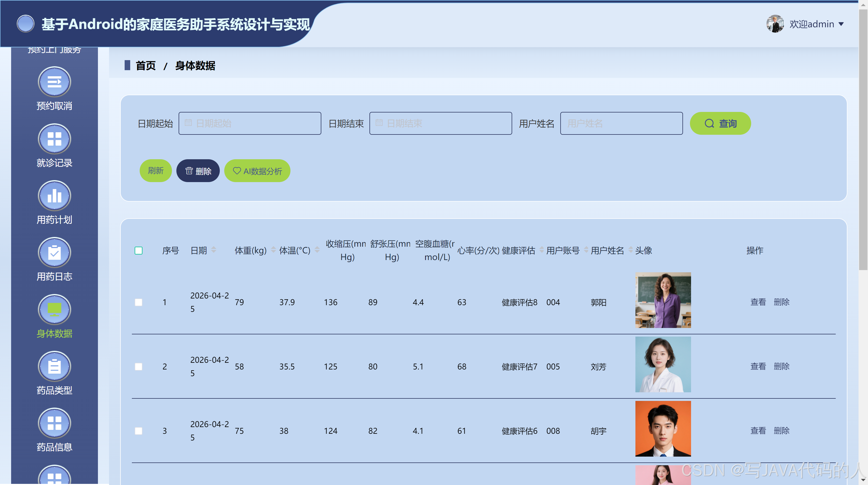Check the row 1 checkbox for 郭阳
This screenshot has width=868, height=485.
[x=139, y=302]
